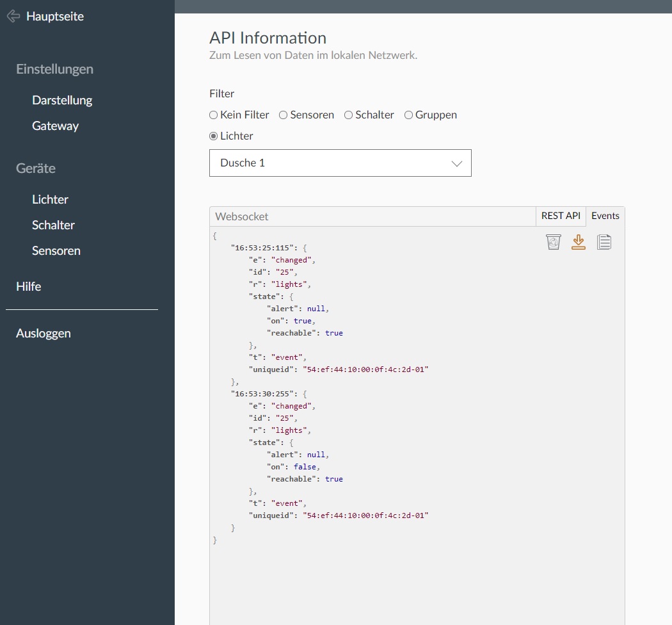Viewport: 672px width, 625px height.
Task: Navigate to Sensoren under Geräte in the sidebar
Action: point(56,250)
